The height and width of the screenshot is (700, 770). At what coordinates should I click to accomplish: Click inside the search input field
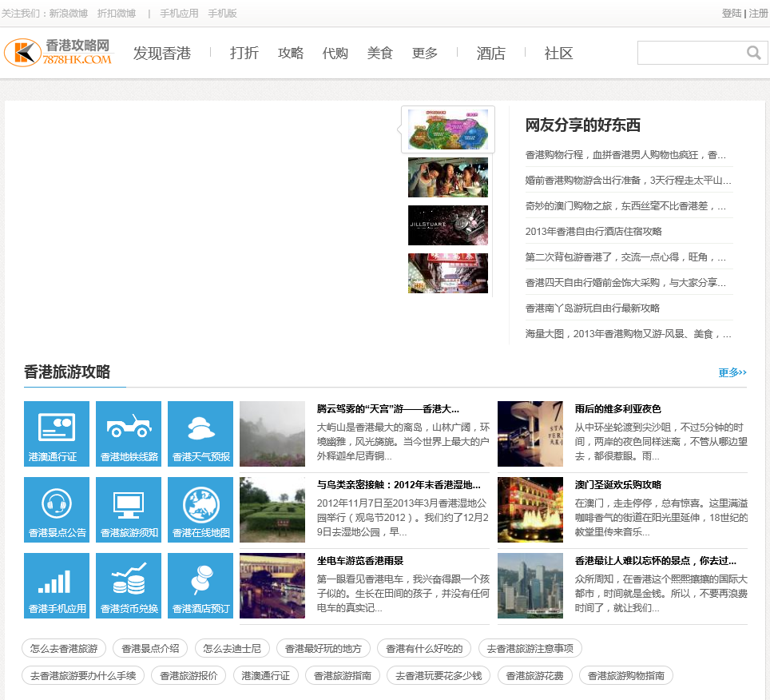click(691, 53)
